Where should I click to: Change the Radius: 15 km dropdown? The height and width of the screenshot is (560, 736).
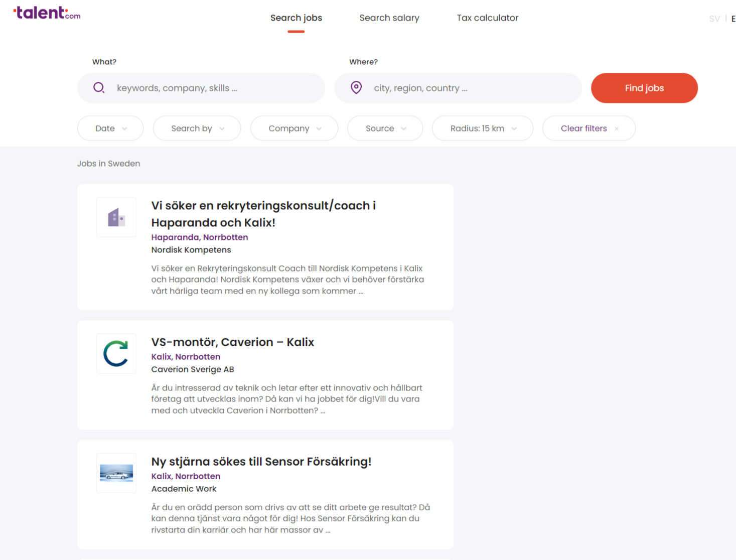tap(483, 128)
